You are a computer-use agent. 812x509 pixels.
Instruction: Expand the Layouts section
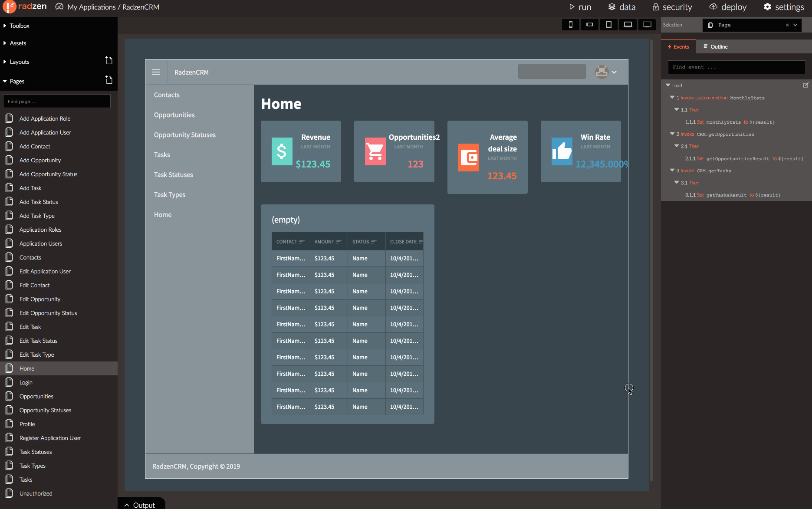click(5, 62)
